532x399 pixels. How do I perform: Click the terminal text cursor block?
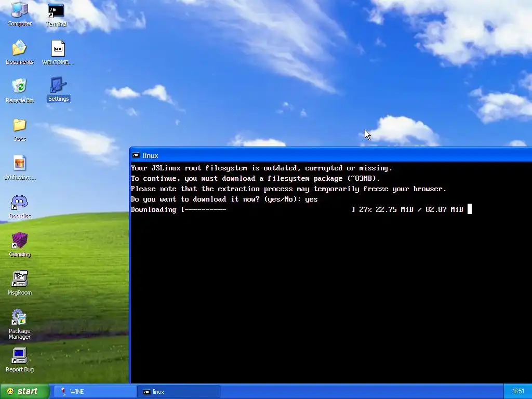pyautogui.click(x=470, y=209)
